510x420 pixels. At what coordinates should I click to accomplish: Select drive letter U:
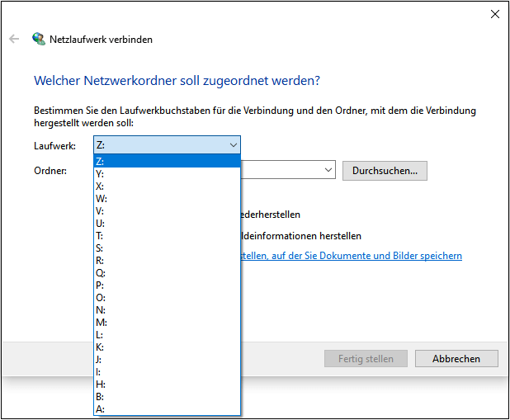pyautogui.click(x=168, y=223)
